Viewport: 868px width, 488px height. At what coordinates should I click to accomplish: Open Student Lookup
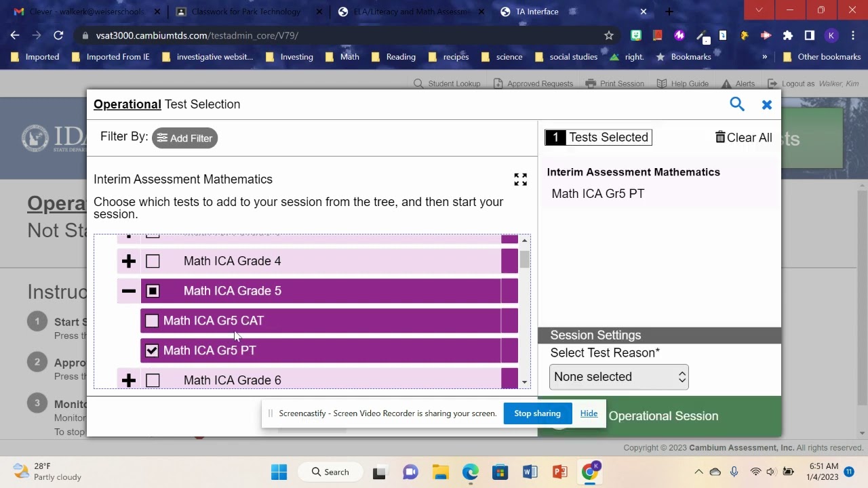[x=447, y=83]
